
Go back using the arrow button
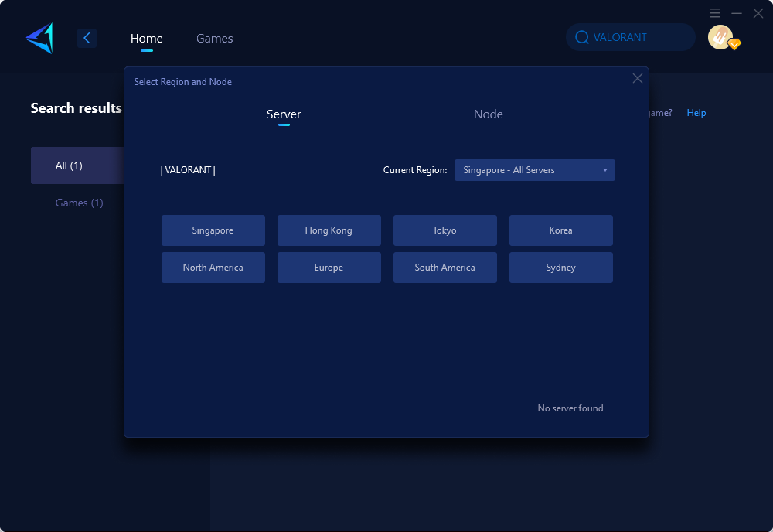pos(87,38)
